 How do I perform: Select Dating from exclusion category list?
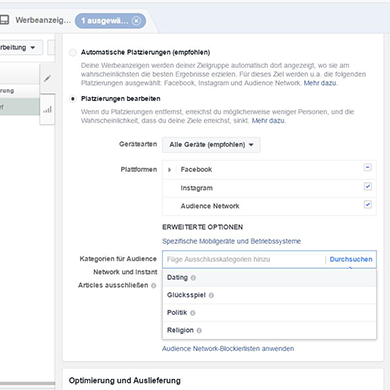(x=269, y=278)
